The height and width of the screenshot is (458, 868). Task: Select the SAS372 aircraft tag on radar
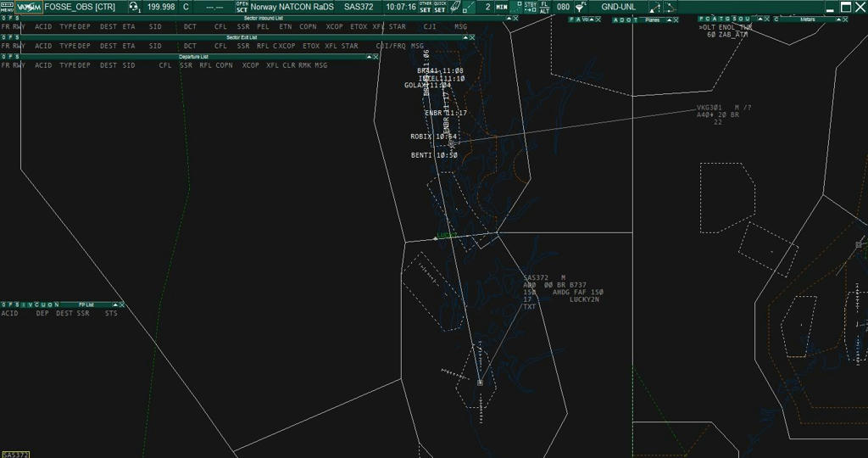pyautogui.click(x=537, y=278)
